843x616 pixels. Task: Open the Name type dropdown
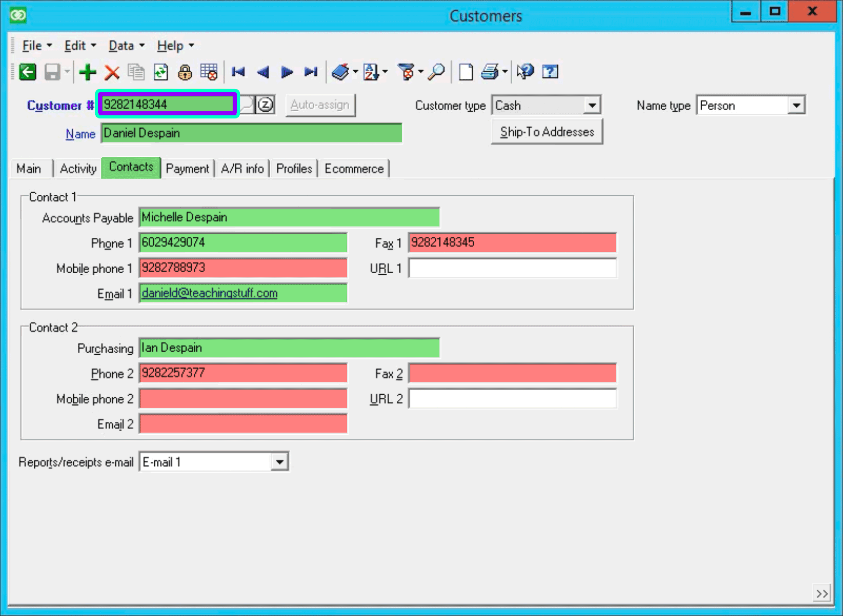coord(796,105)
